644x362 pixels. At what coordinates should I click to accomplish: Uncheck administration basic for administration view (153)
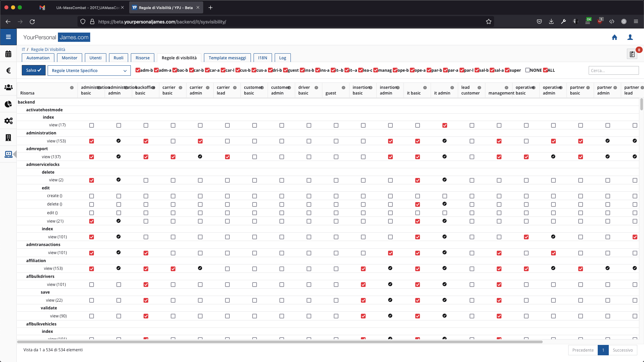[x=92, y=141]
